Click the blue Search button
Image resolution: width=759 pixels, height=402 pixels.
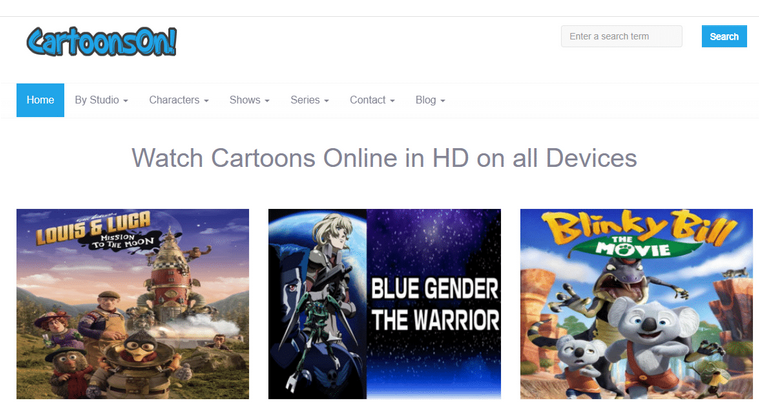pos(724,36)
